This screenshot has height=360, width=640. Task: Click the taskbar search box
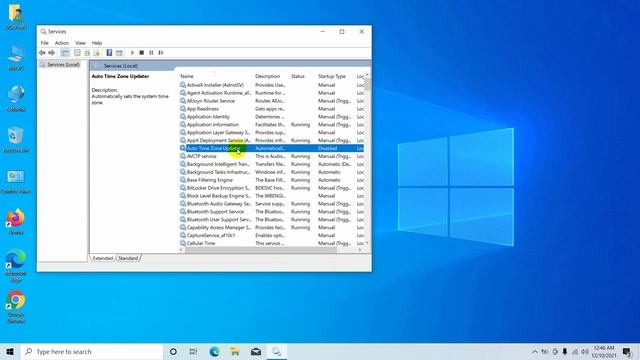[x=92, y=351]
